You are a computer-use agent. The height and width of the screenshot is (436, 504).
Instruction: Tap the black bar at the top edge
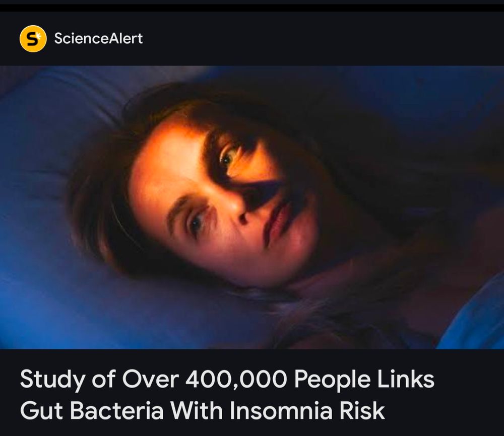(252, 8)
